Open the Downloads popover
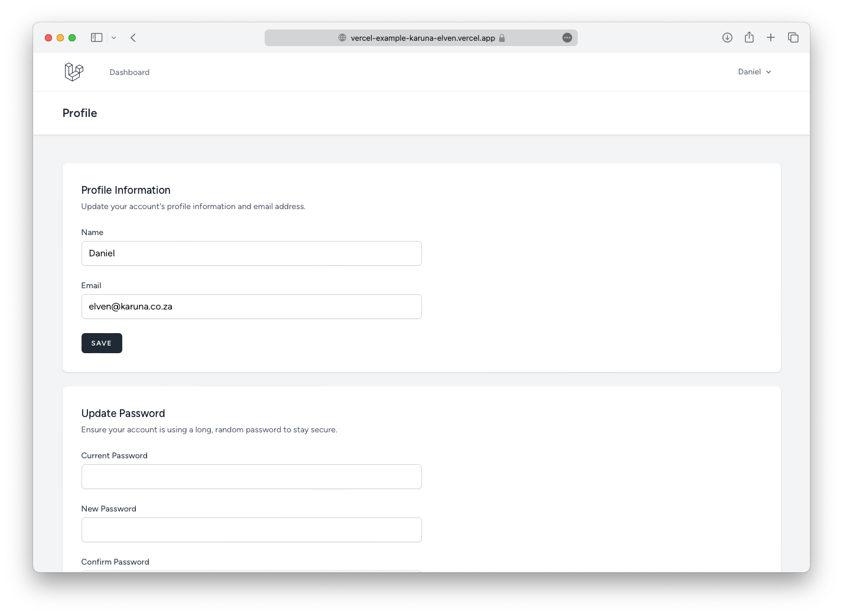 727,37
